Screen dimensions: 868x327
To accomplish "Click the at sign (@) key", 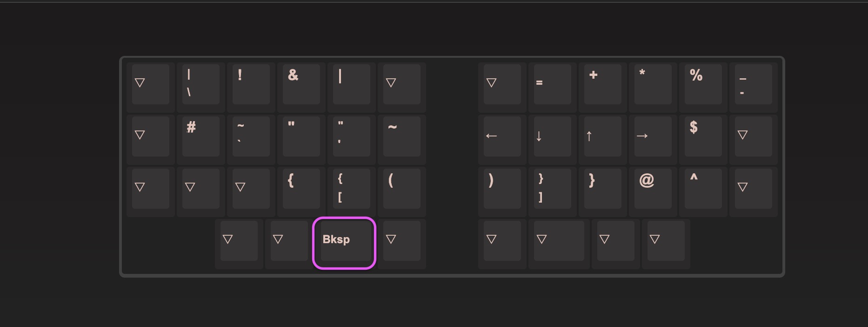I will (x=653, y=189).
